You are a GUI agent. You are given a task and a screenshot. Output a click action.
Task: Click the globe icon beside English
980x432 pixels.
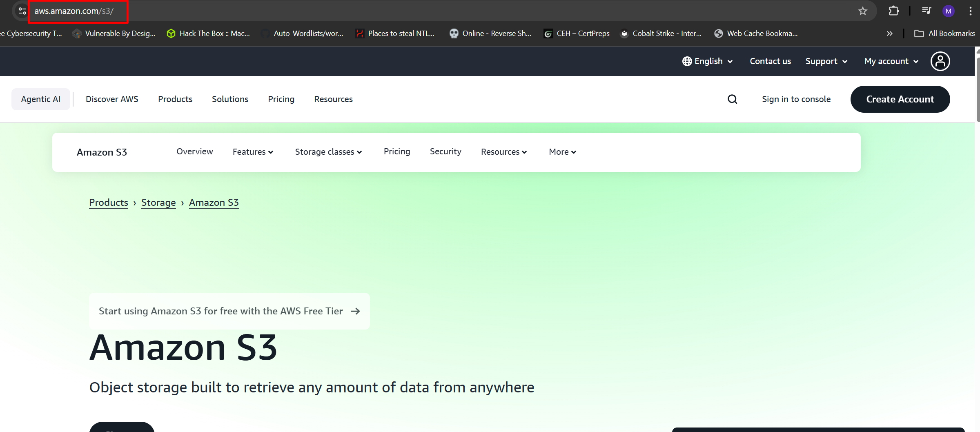[687, 61]
